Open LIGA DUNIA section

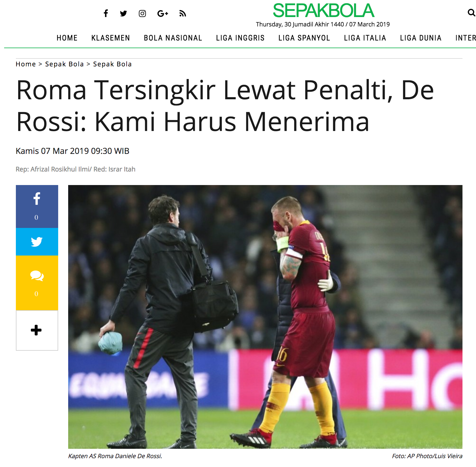click(420, 38)
